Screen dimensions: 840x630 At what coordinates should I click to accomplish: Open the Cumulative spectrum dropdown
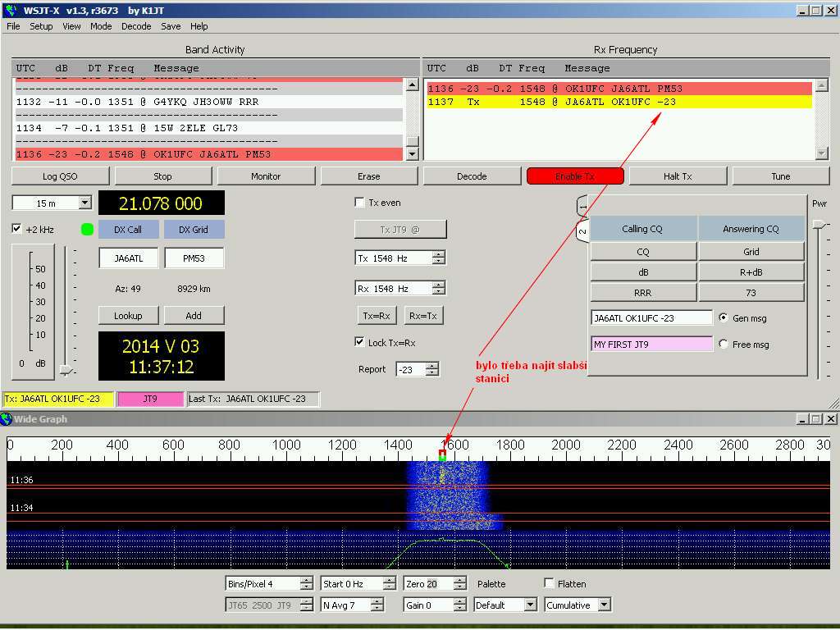click(x=605, y=605)
